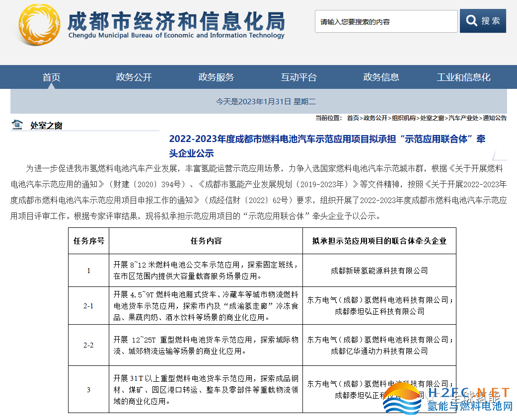This screenshot has height=420, width=517.
Task: Click the 任务序号 table header
Action: [x=89, y=241]
